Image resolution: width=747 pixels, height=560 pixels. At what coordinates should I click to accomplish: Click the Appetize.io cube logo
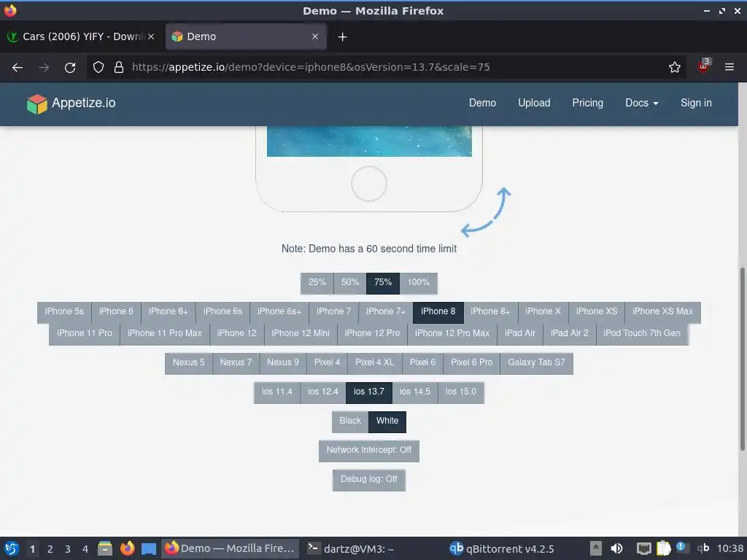pyautogui.click(x=36, y=104)
